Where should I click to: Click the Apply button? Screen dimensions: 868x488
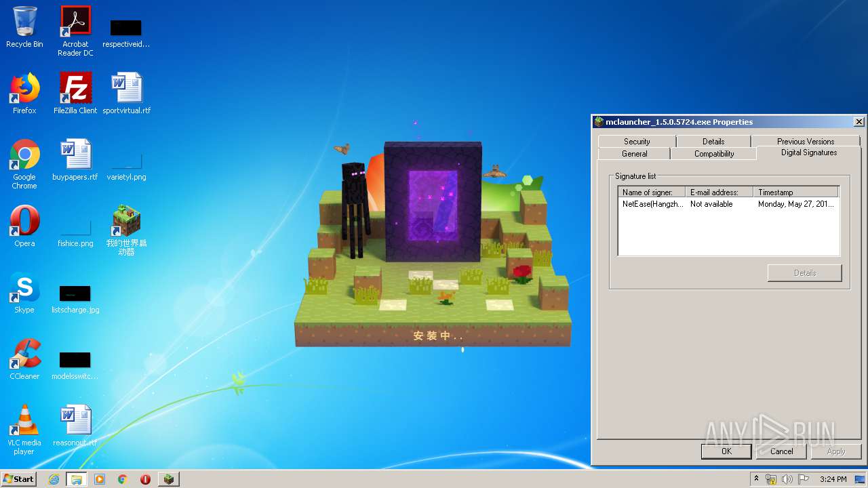tap(836, 451)
